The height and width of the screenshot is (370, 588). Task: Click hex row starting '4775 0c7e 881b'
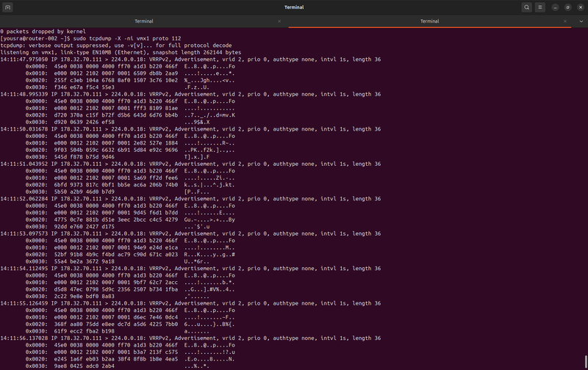pyautogui.click(x=130, y=220)
